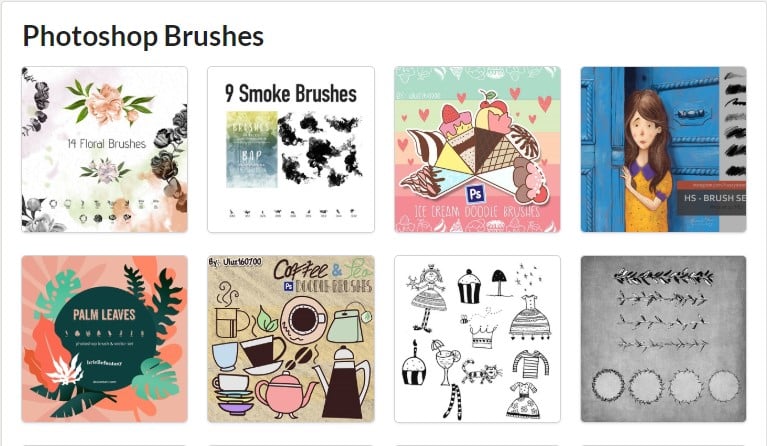Open the HS Brush Set thumbnail
Image resolution: width=767 pixels, height=446 pixels.
(x=663, y=150)
